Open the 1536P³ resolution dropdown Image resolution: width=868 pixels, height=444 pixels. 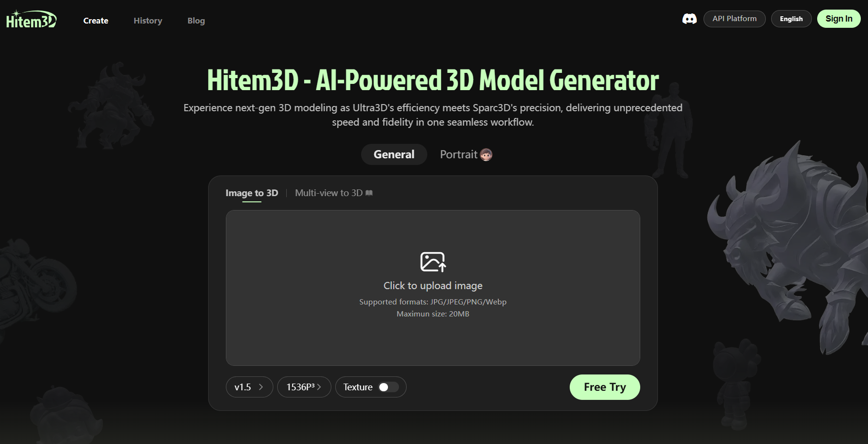[304, 387]
